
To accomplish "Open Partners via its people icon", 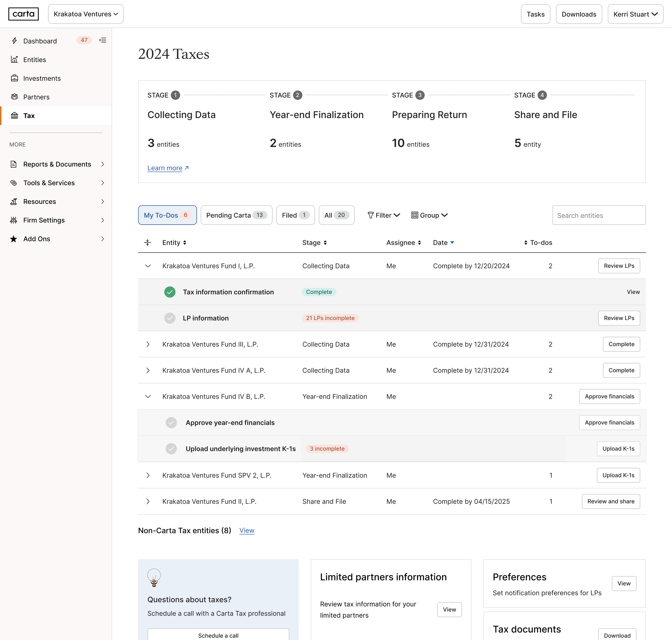I will (x=14, y=97).
